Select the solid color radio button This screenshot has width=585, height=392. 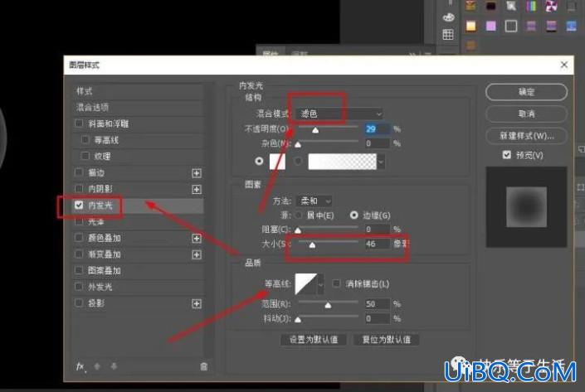pyautogui.click(x=259, y=161)
